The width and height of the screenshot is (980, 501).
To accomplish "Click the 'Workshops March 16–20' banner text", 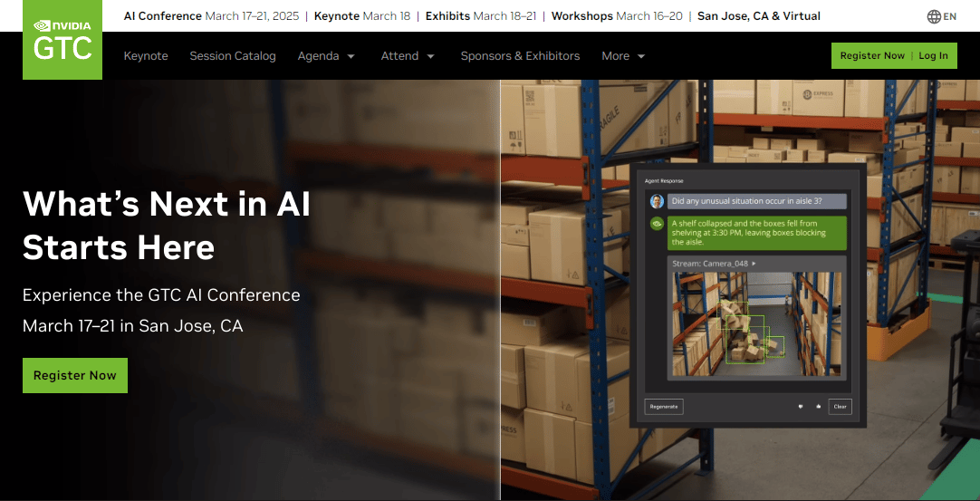I will (617, 16).
